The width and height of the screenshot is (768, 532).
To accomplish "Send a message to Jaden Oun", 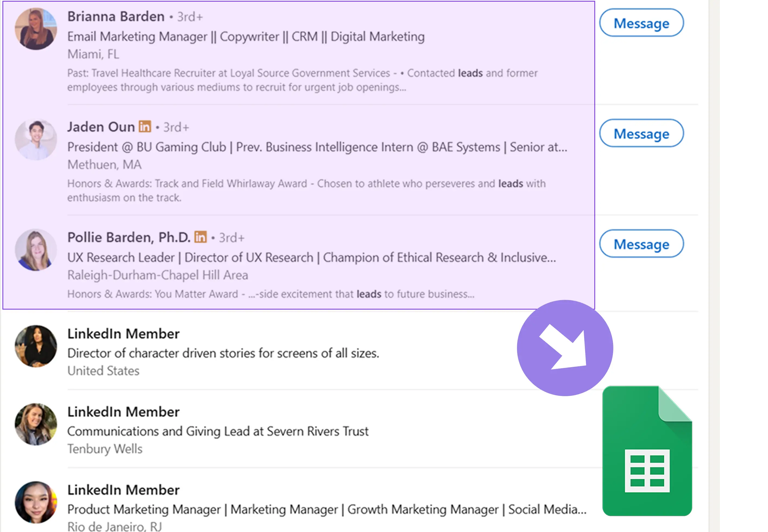I will point(641,133).
